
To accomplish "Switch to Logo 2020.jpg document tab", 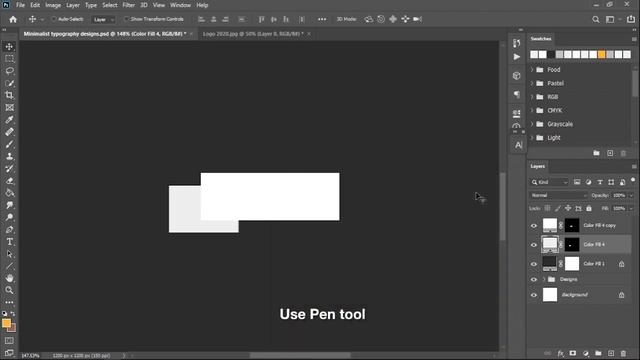I will pyautogui.click(x=253, y=34).
